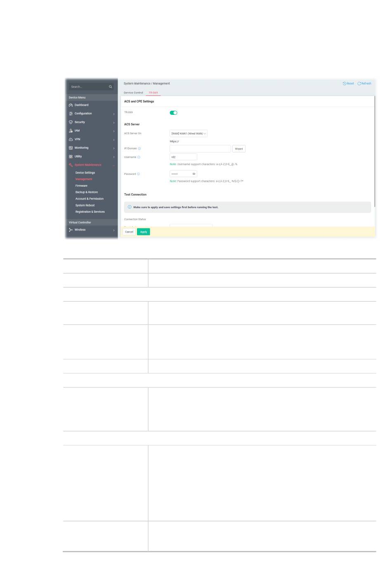Open Device Settings submenu item
Image resolution: width=392 pixels, height=577 pixels.
[x=85, y=173]
